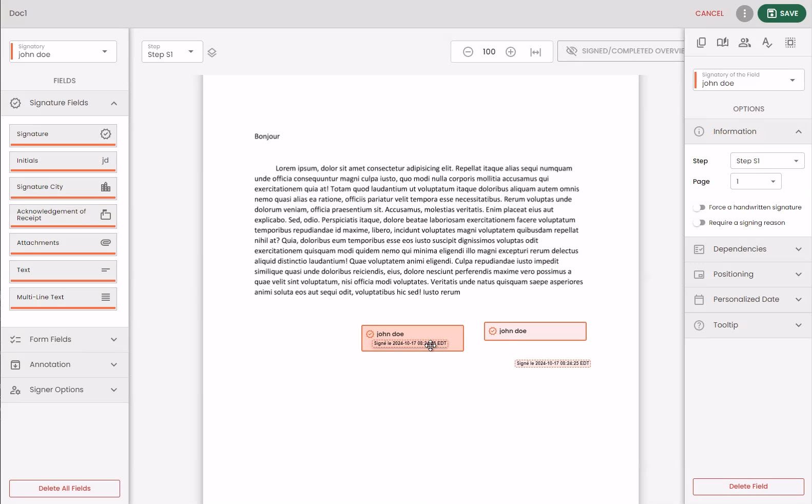Fit the document to width
The height and width of the screenshot is (504, 812).
tap(535, 52)
